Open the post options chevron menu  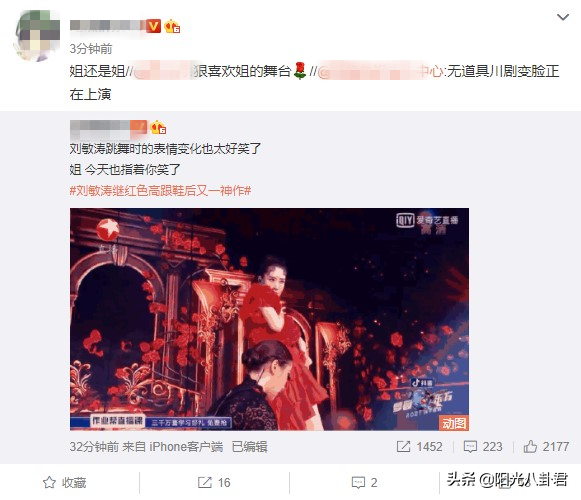[562, 17]
